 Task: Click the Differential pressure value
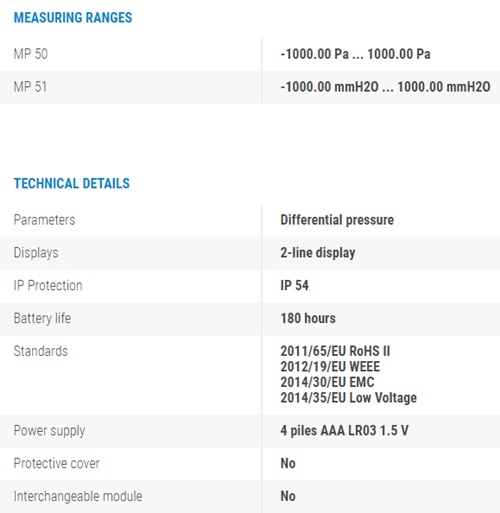pos(337,220)
